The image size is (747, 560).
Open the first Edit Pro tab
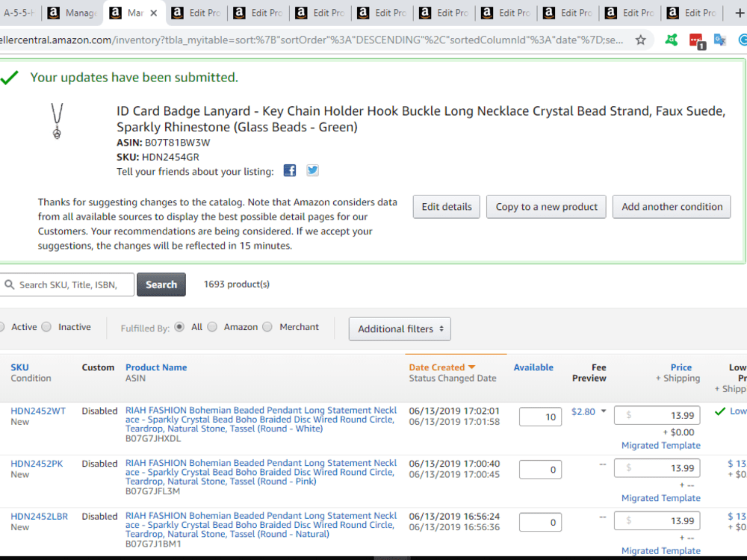[x=197, y=13]
